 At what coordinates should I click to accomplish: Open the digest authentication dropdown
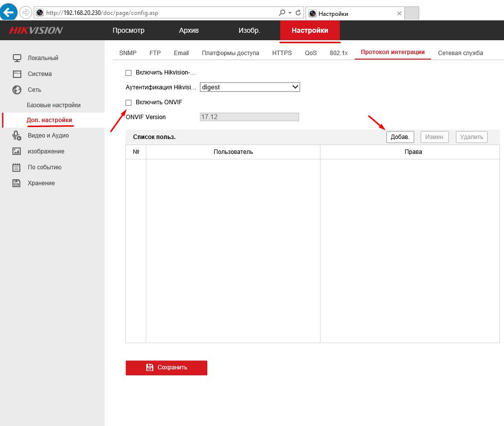pyautogui.click(x=250, y=87)
